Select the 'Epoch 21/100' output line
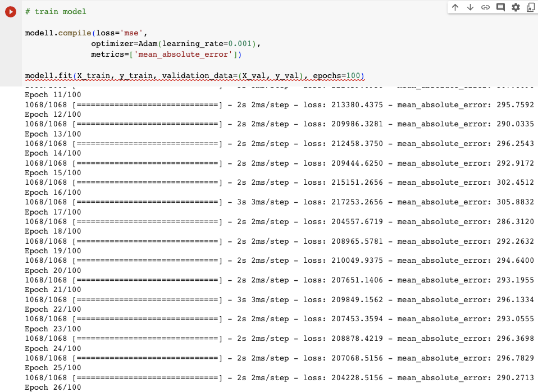Image resolution: width=538 pixels, height=392 pixels. [x=53, y=290]
